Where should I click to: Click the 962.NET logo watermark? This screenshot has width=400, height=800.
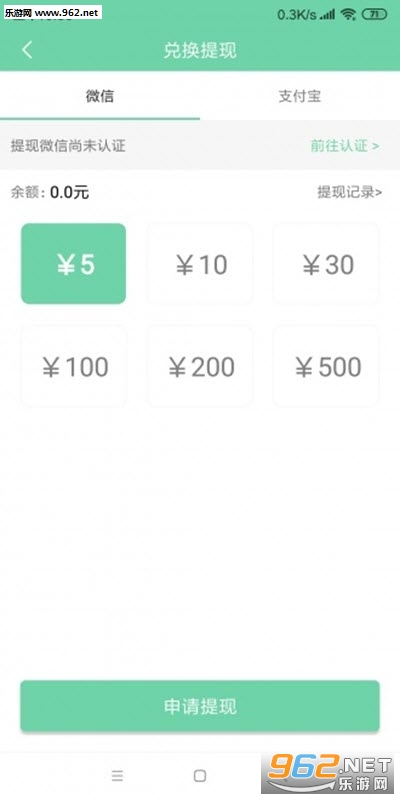tap(330, 772)
